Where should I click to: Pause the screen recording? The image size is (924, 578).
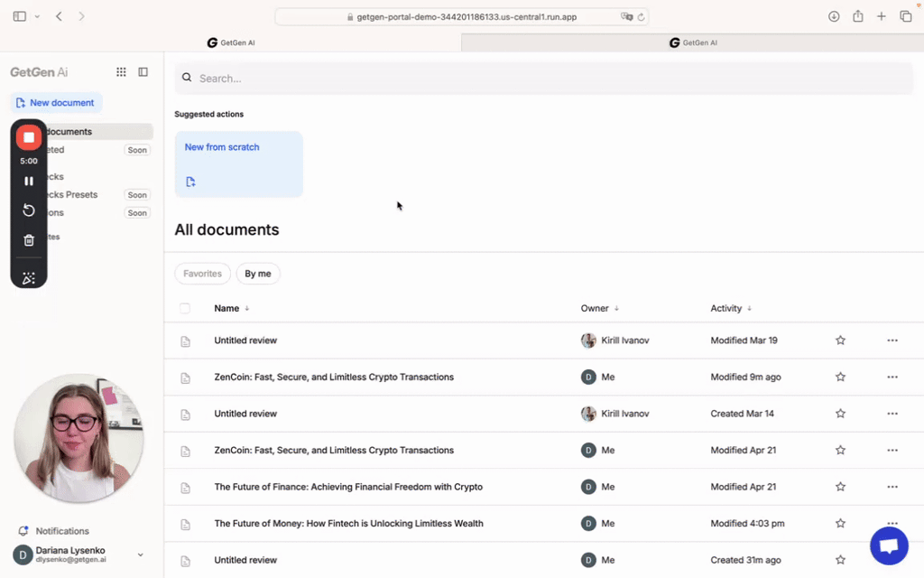[28, 181]
